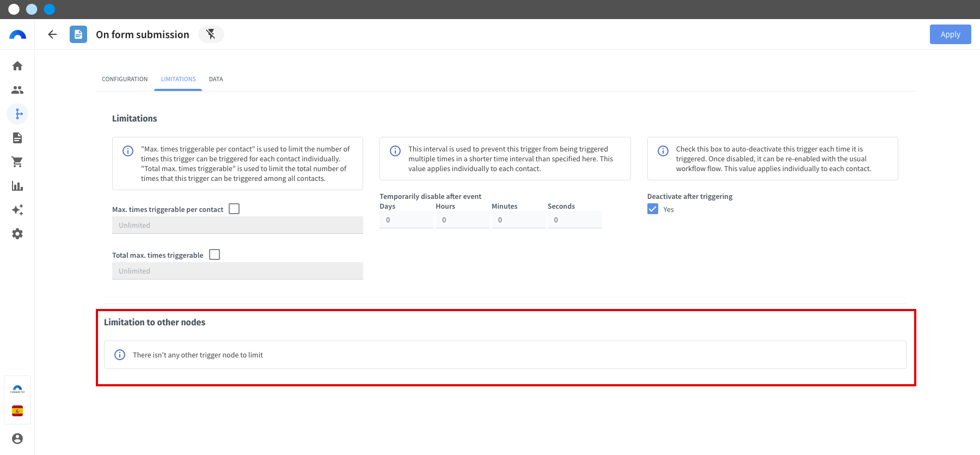Change language via Spanish flag icon
This screenshot has height=455, width=980.
pyautogui.click(x=17, y=411)
